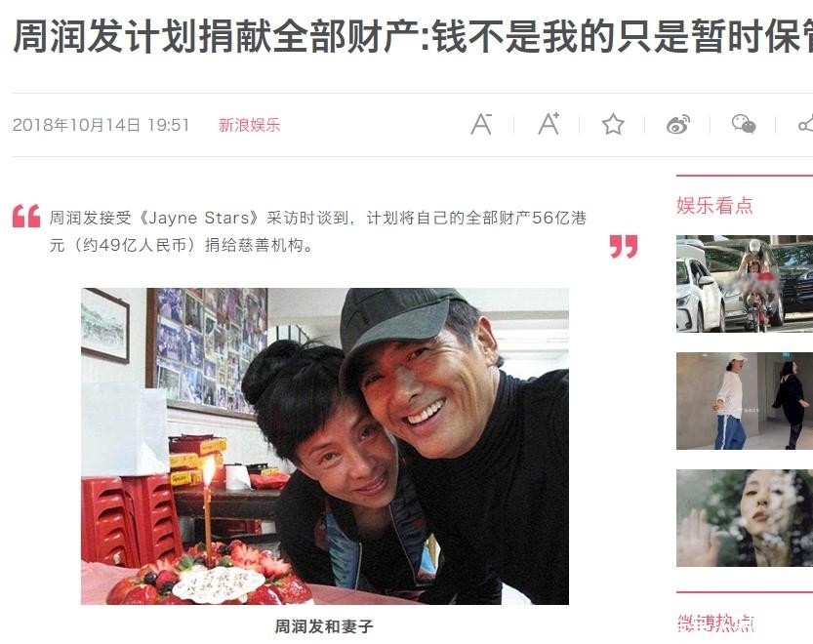The height and width of the screenshot is (644, 813).
Task: Click the article headline about 周润发
Action: click(x=413, y=37)
